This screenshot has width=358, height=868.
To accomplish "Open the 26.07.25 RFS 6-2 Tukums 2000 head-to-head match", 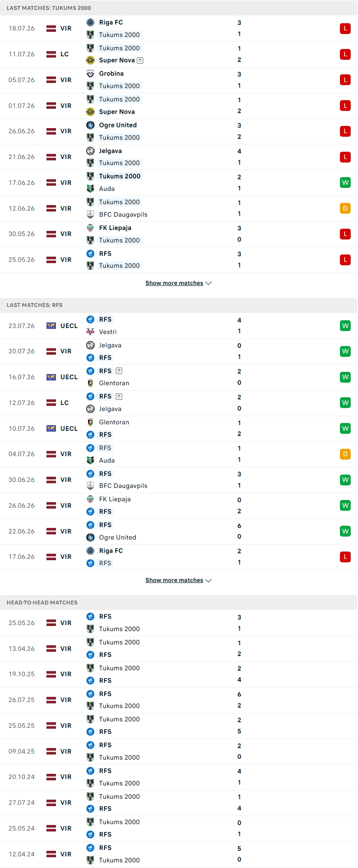I will click(x=179, y=700).
